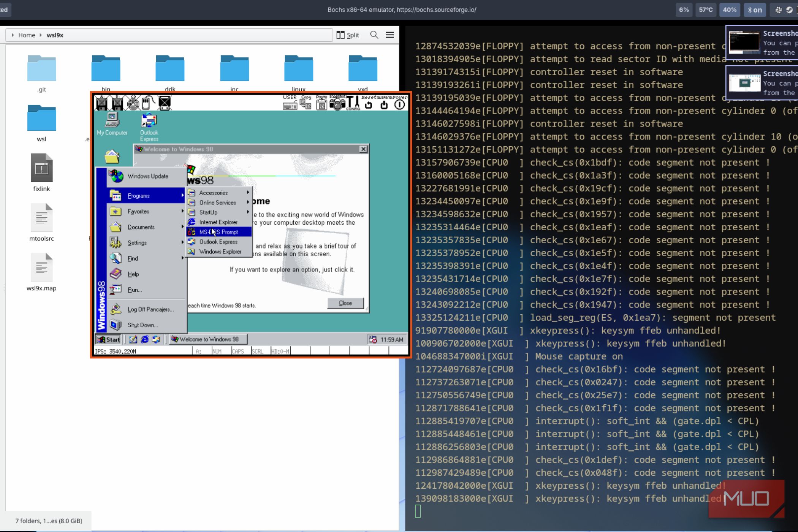The image size is (798, 532).
Task: Open My Computer on Windows 98 desktop
Action: (112, 124)
